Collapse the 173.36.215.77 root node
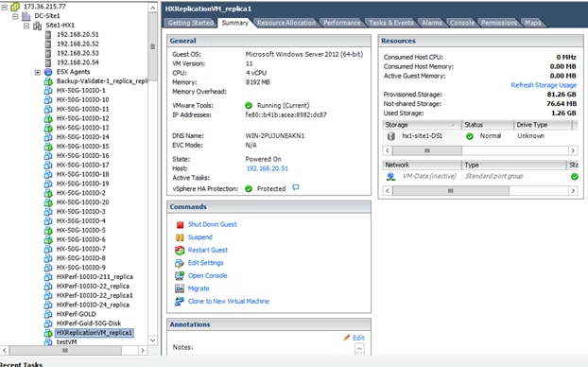The image size is (588, 367). 5,7
